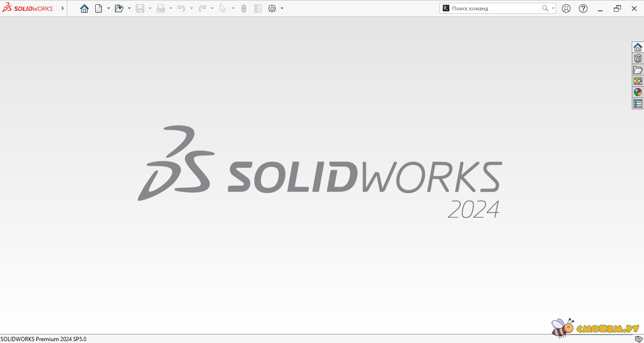This screenshot has height=343, width=644.
Task: Click 'SOLIDWORKS Premium 2024 SP5.0' status text
Action: point(43,339)
